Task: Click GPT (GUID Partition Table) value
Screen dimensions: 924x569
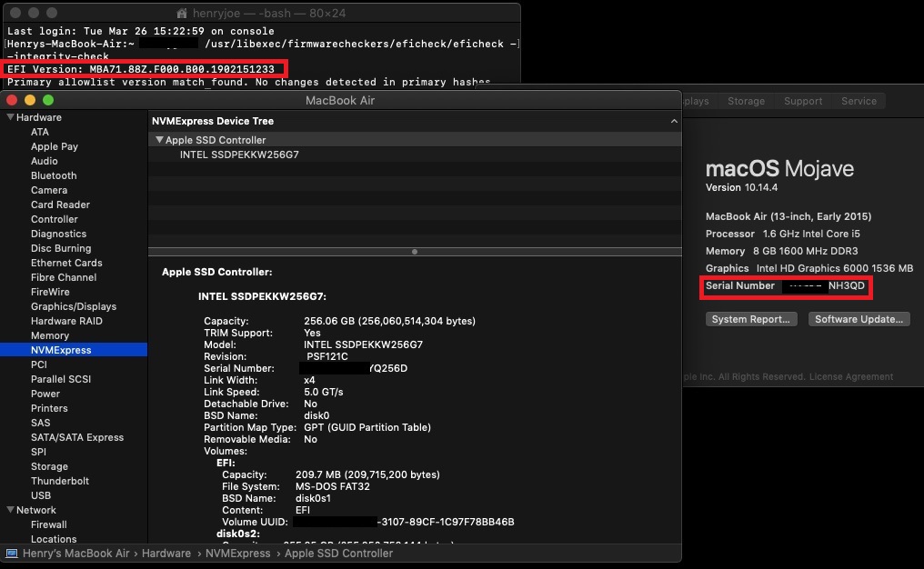Action: click(x=367, y=427)
